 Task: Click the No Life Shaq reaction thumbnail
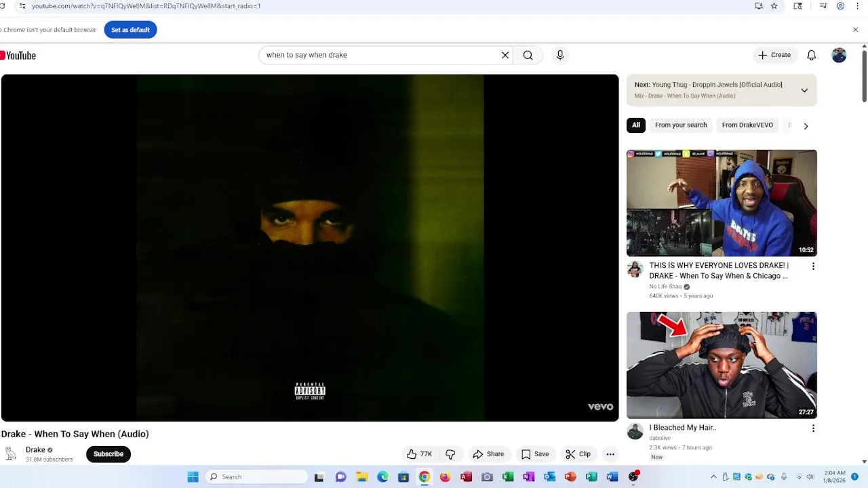722,203
